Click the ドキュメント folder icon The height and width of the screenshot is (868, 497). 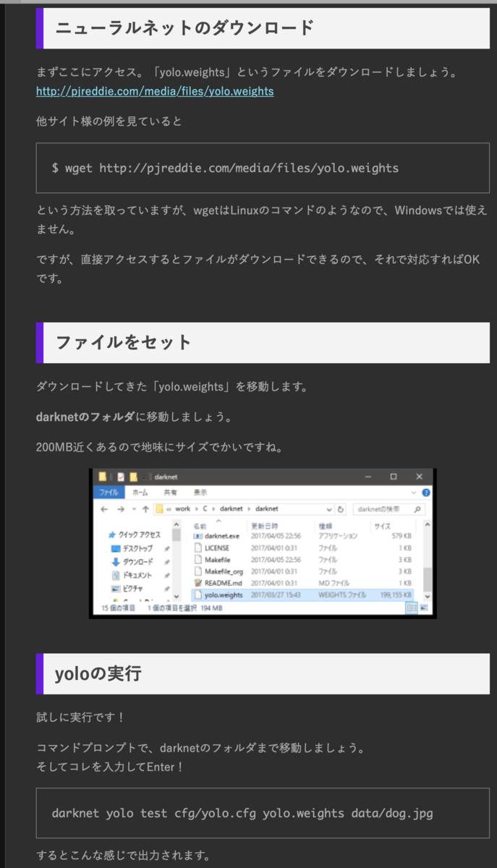[x=116, y=575]
